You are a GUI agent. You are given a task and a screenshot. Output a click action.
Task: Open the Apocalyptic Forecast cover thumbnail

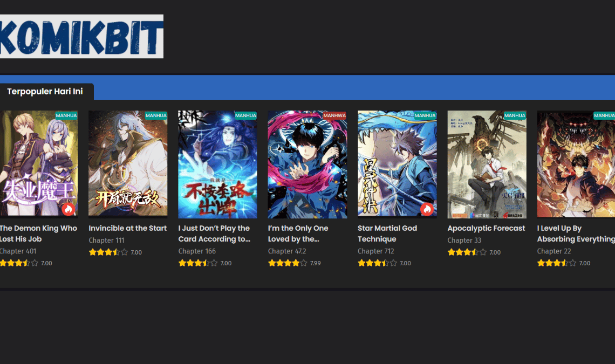pos(487,164)
